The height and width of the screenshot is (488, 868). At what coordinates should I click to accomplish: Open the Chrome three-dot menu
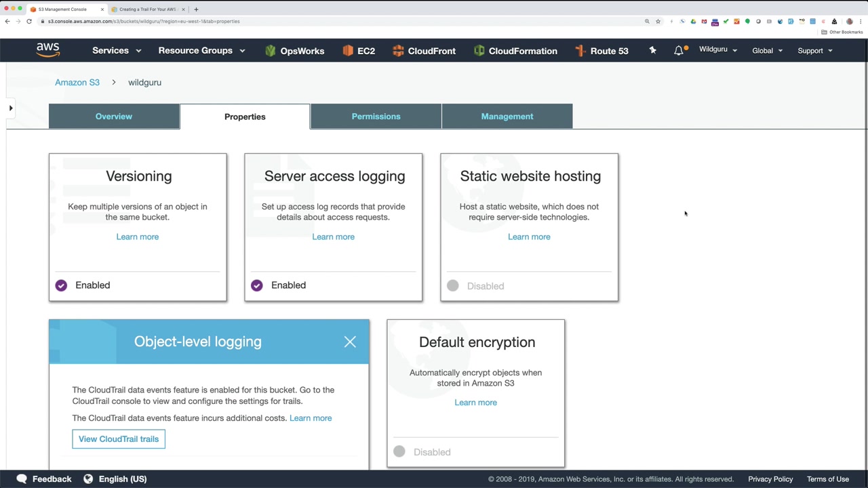[x=860, y=21]
